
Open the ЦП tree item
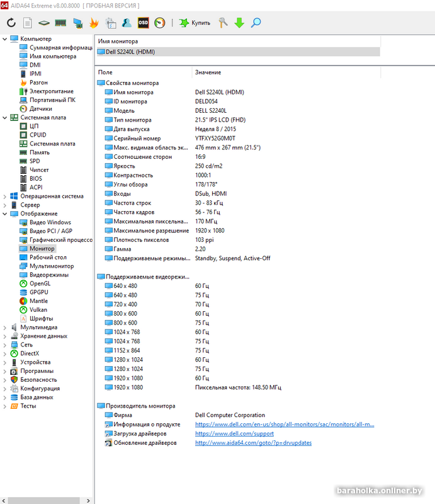(x=29, y=126)
